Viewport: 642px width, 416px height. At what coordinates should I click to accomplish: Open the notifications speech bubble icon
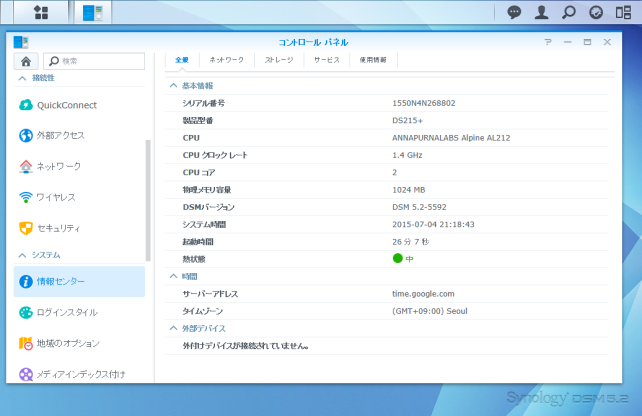click(514, 12)
